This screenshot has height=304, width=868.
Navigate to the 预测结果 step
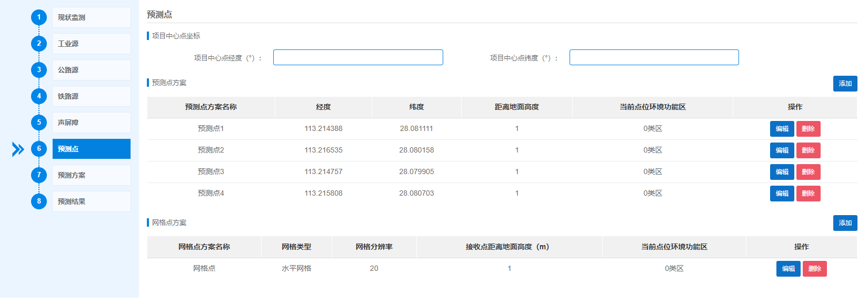[91, 201]
